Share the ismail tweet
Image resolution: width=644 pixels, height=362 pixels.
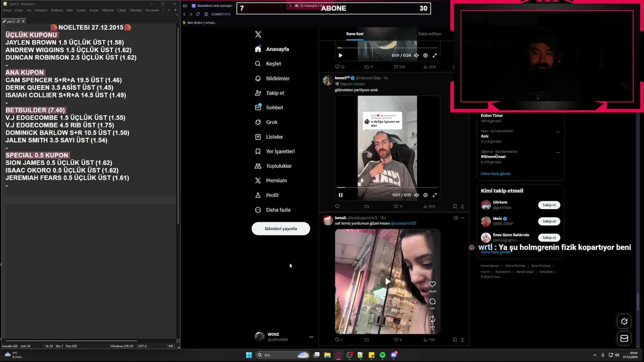[462, 340]
